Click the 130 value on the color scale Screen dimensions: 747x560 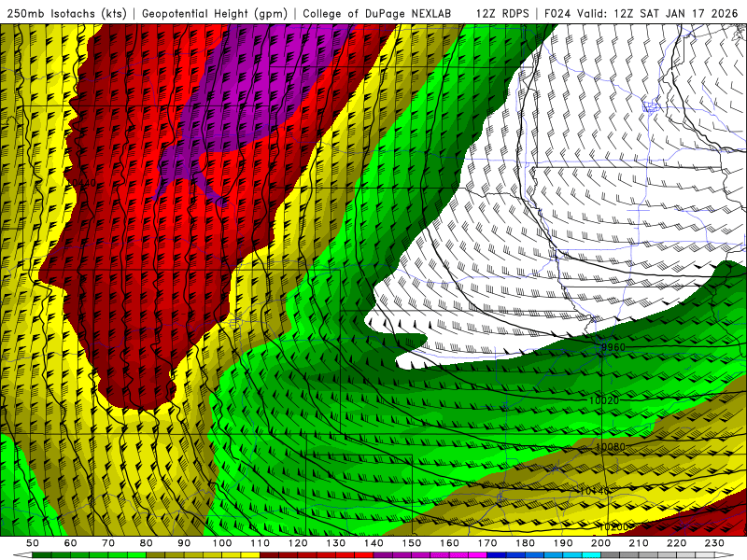335,543
